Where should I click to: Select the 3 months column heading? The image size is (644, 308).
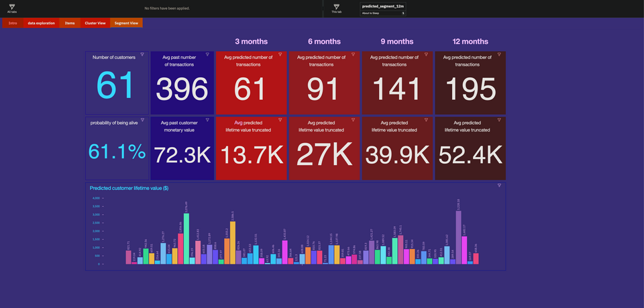[x=252, y=42]
